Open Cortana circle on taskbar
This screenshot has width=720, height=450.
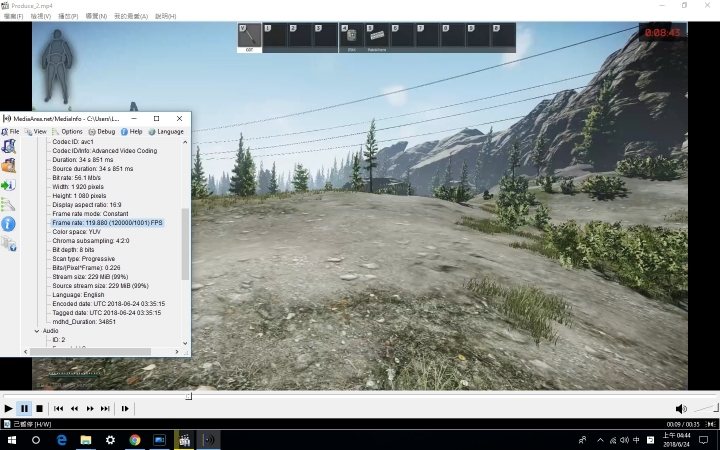[x=36, y=440]
